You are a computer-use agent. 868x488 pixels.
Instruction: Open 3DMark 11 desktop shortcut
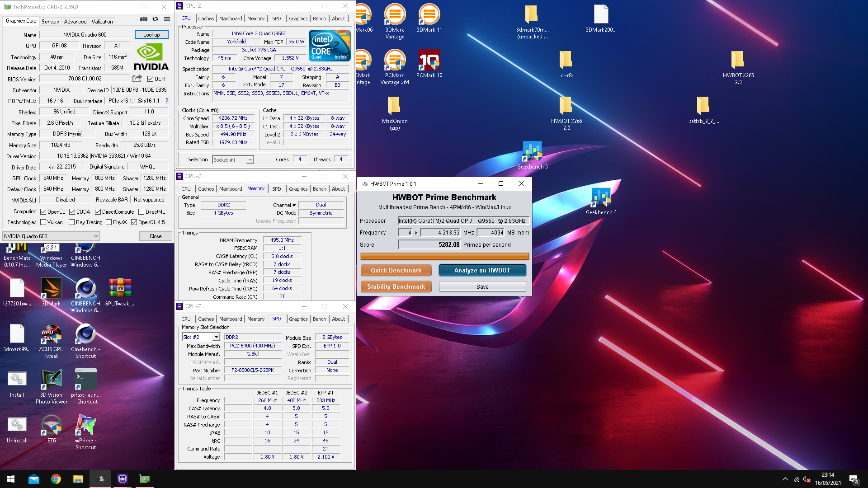[429, 18]
